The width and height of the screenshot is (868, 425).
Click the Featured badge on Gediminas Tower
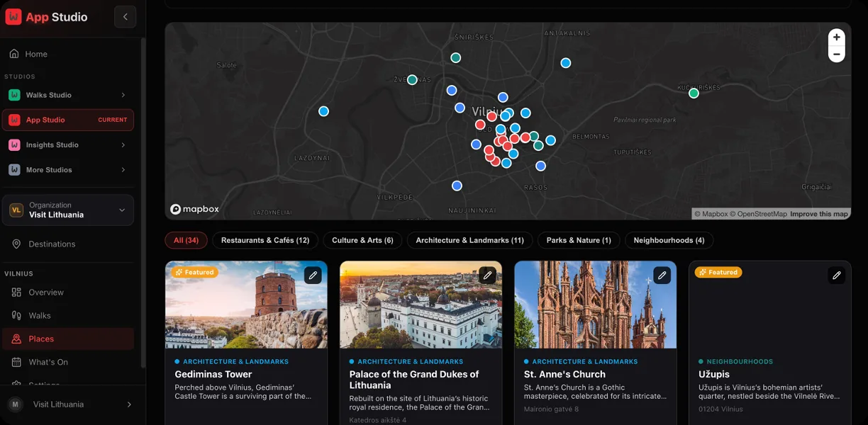(194, 272)
